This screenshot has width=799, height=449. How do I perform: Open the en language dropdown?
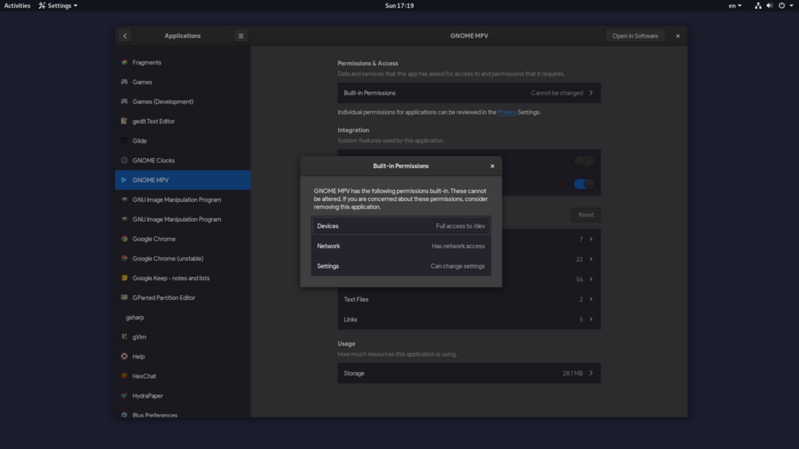coord(735,6)
